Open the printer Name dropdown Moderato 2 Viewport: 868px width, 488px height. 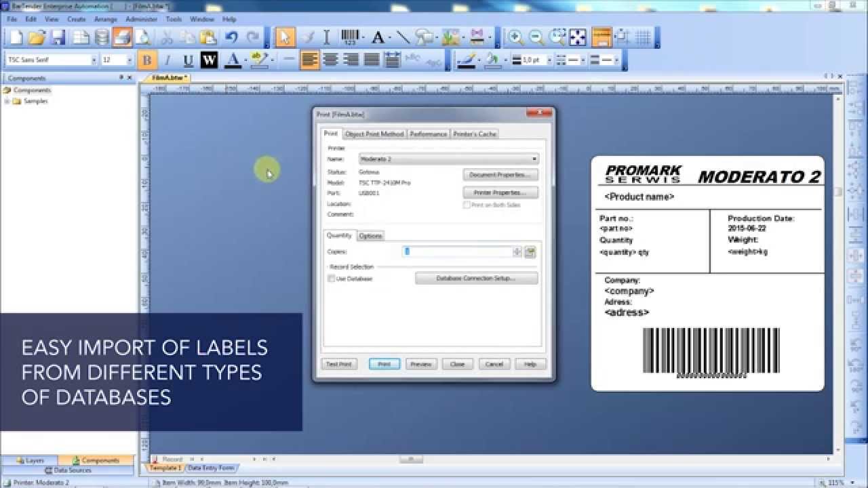(x=449, y=159)
